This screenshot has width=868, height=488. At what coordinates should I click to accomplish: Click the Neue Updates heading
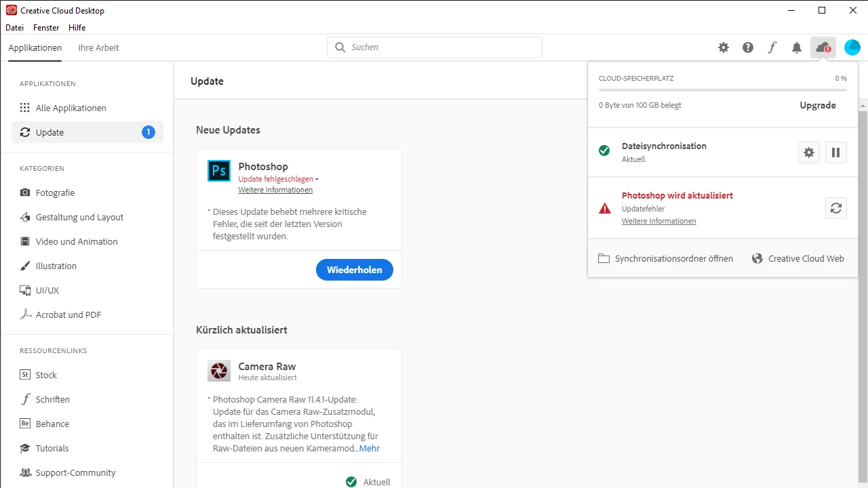coord(228,129)
